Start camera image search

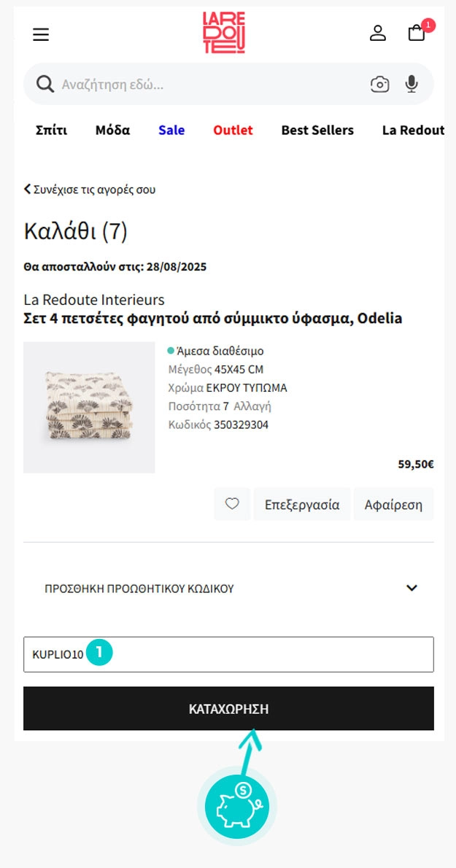[x=379, y=85]
